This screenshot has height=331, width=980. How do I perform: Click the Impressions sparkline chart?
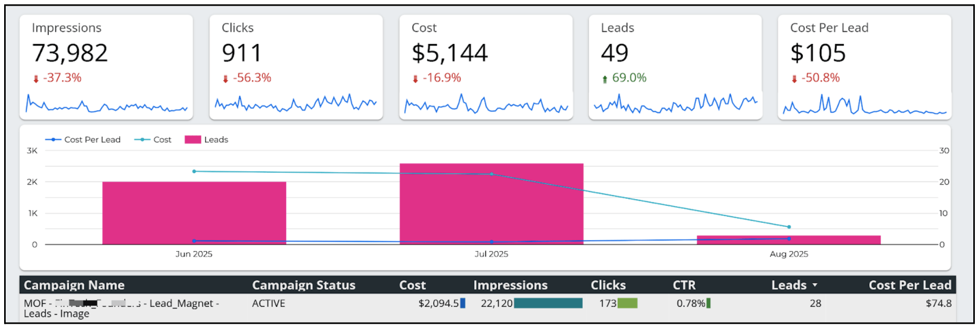click(106, 103)
